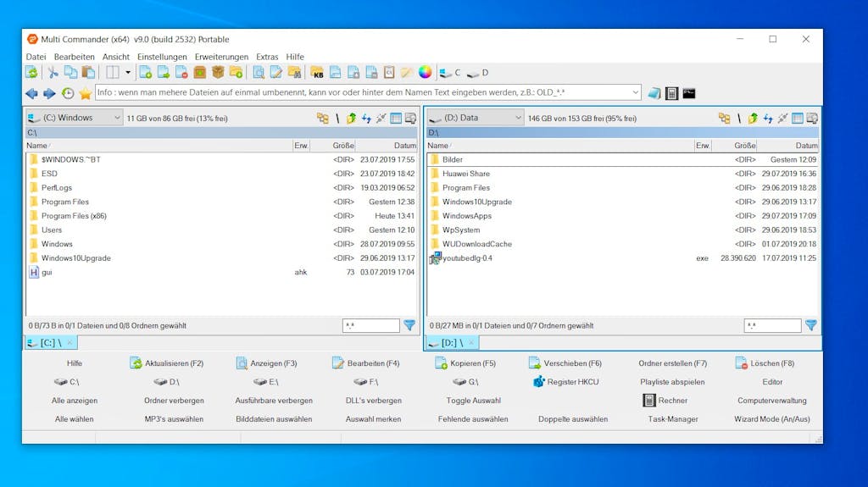Click the Task-Manager button

click(672, 419)
